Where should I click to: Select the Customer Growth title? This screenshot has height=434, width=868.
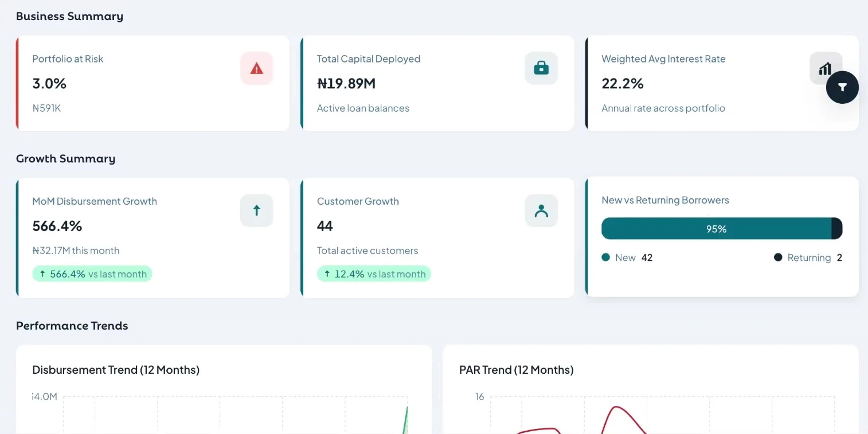pyautogui.click(x=358, y=201)
